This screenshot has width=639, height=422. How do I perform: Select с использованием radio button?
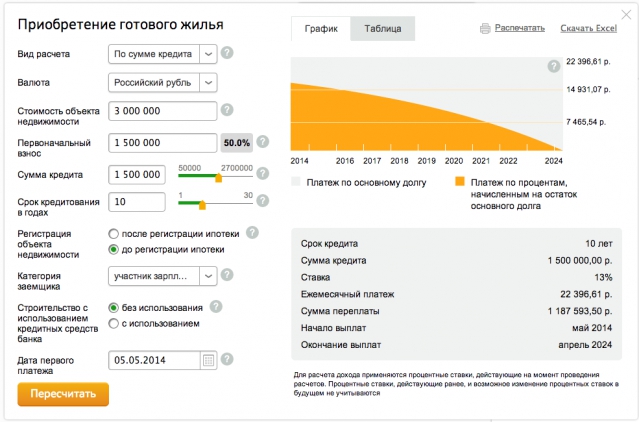pyautogui.click(x=113, y=323)
